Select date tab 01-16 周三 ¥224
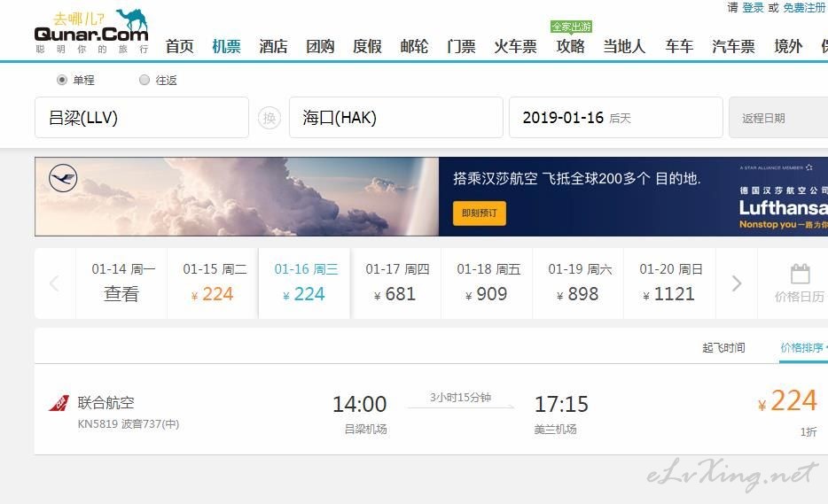The image size is (828, 504). coord(305,283)
